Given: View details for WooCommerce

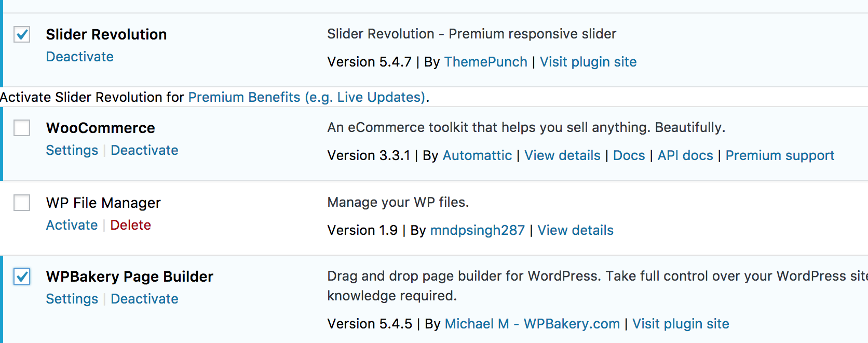Looking at the screenshot, I should 562,155.
